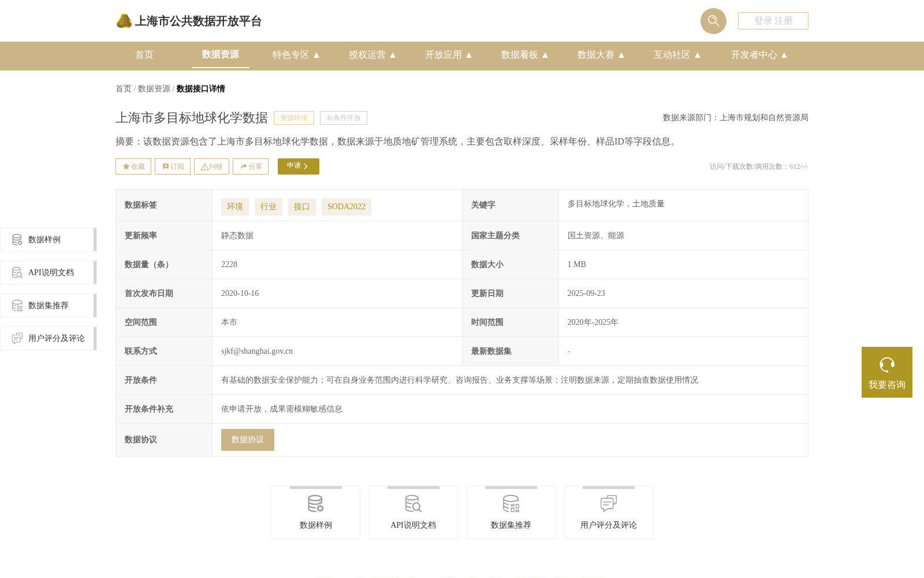This screenshot has width=924, height=578.
Task: Click the 环境 data tag
Action: coord(235,207)
